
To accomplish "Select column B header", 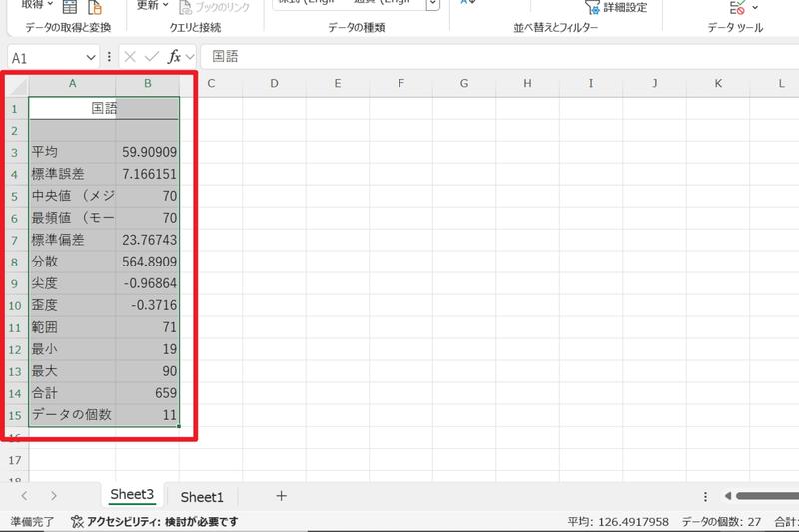I will coord(147,84).
